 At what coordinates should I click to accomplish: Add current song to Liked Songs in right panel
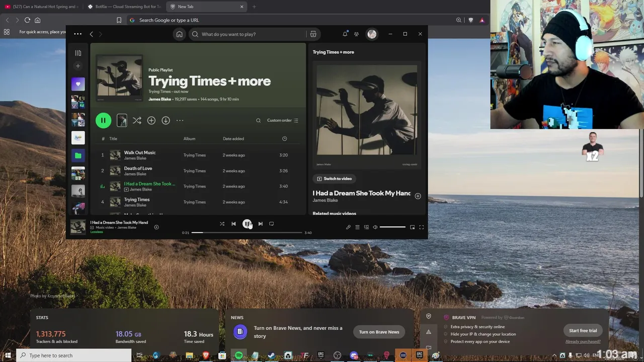pos(418,196)
